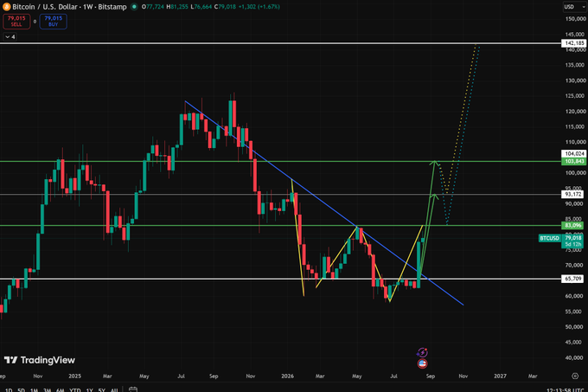588x392 pixels.
Task: Click the blue BUY 79,015 button
Action: pos(54,22)
